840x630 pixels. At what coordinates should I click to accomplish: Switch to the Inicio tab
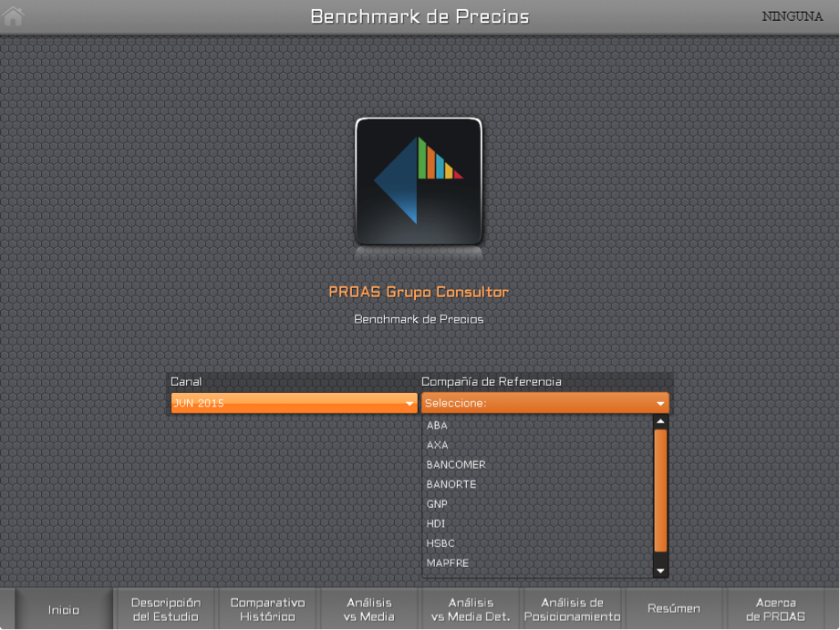click(x=64, y=610)
